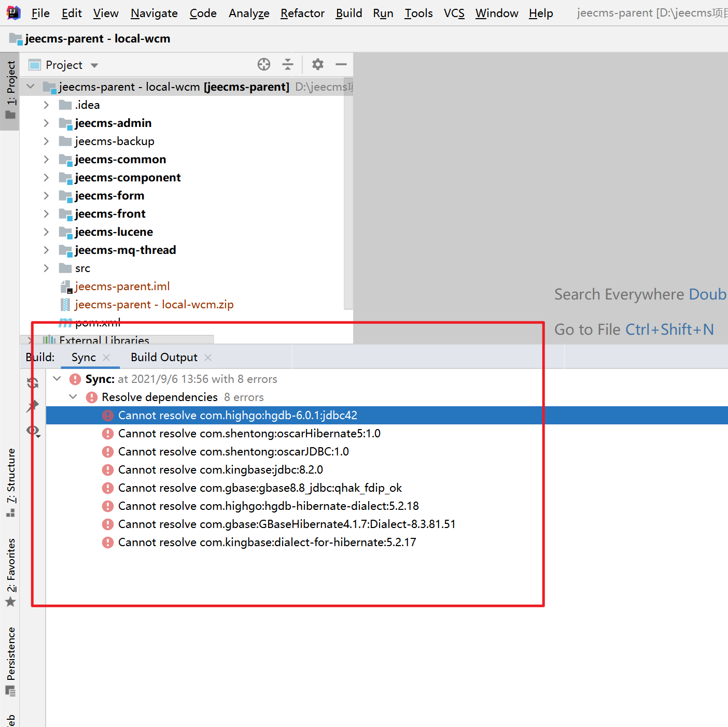Expand the .idea folder
This screenshot has width=728, height=727.
[x=46, y=105]
